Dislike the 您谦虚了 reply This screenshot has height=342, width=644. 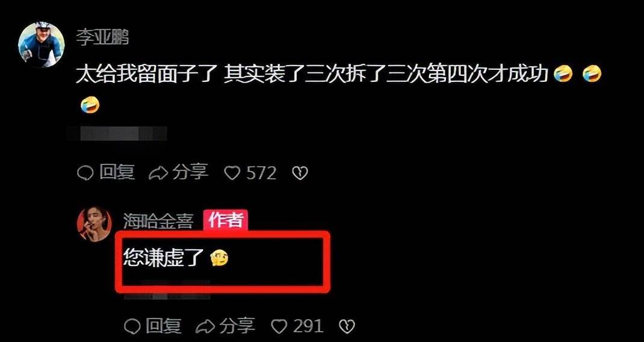pyautogui.click(x=347, y=327)
